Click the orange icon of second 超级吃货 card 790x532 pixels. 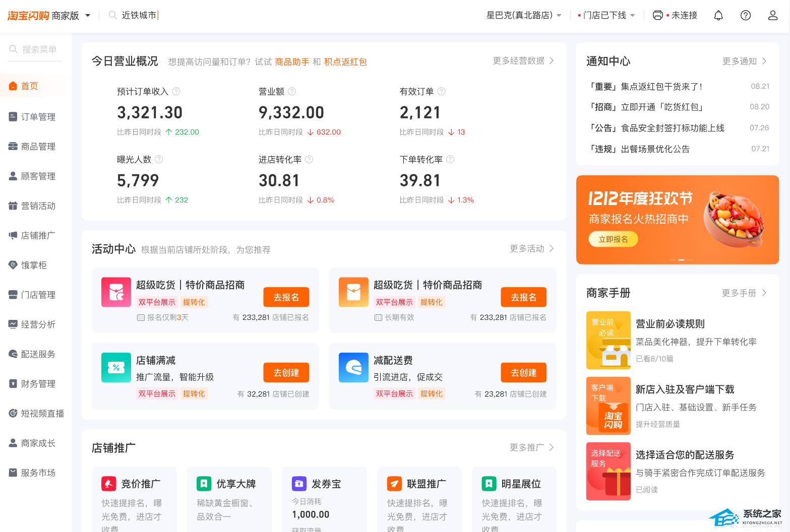(x=353, y=292)
